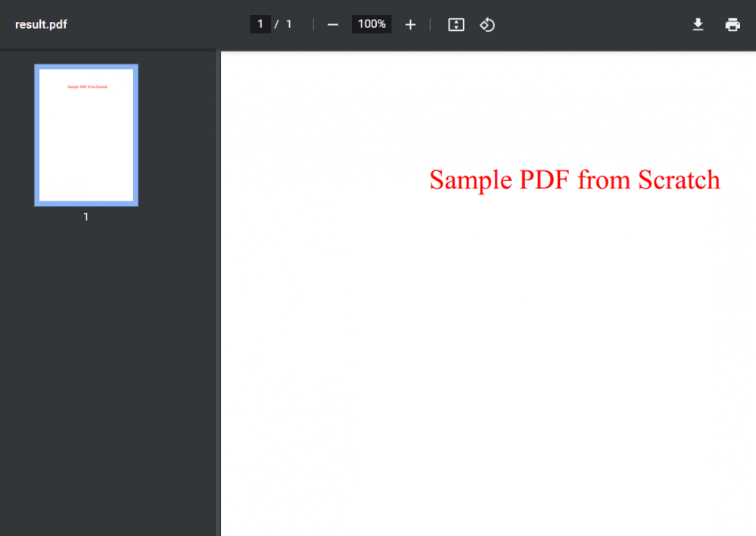The height and width of the screenshot is (536, 756).
Task: Download the result.pdf file
Action: (698, 25)
